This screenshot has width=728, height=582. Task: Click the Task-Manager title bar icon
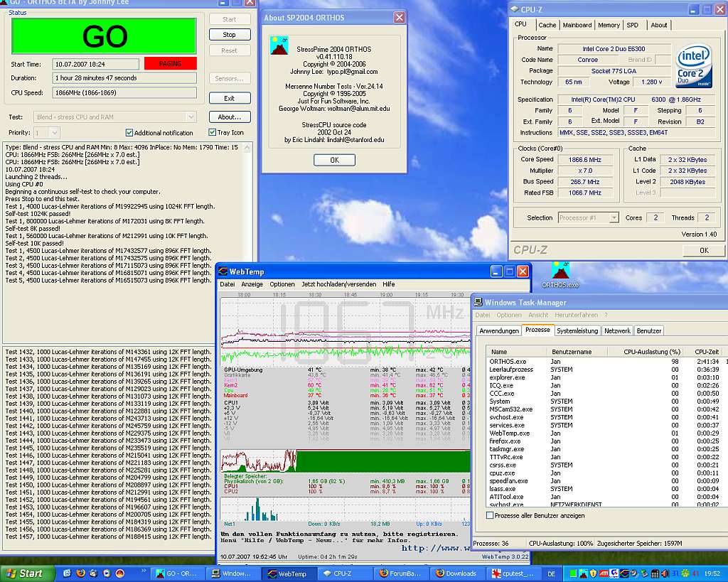[478, 302]
